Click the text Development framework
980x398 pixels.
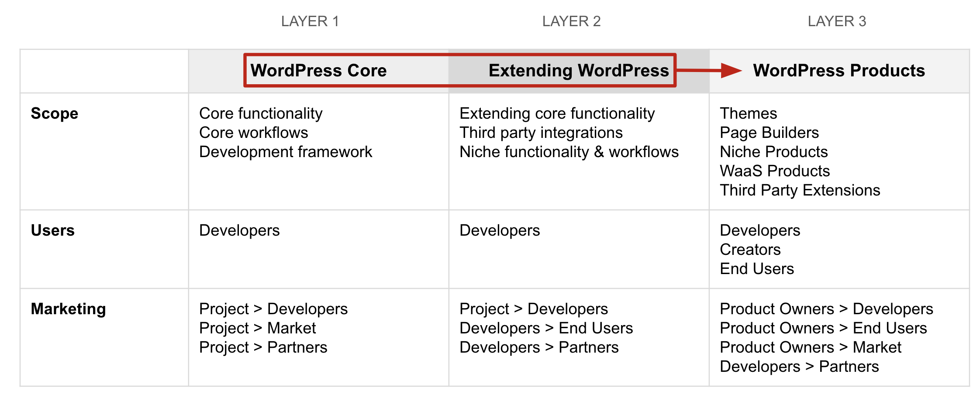286,152
